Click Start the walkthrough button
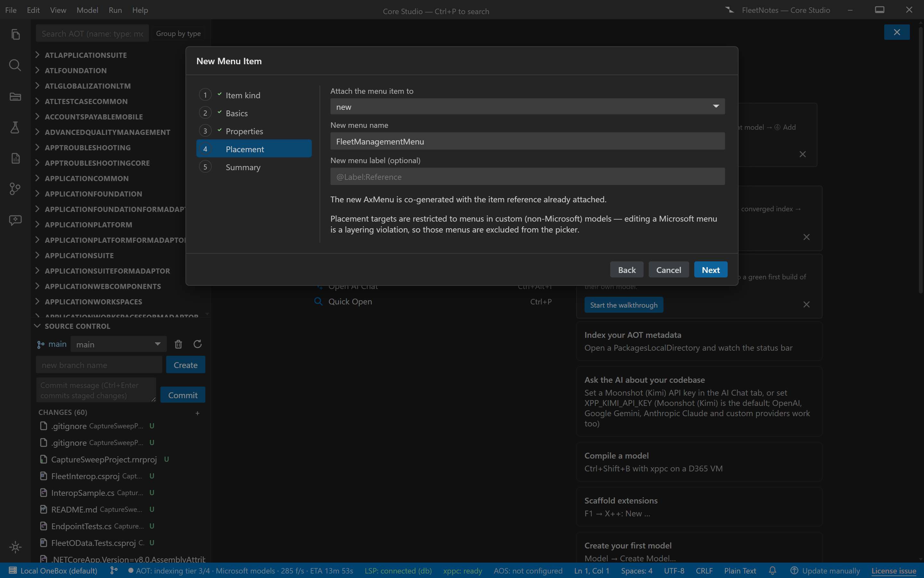This screenshot has height=578, width=924. pos(624,305)
